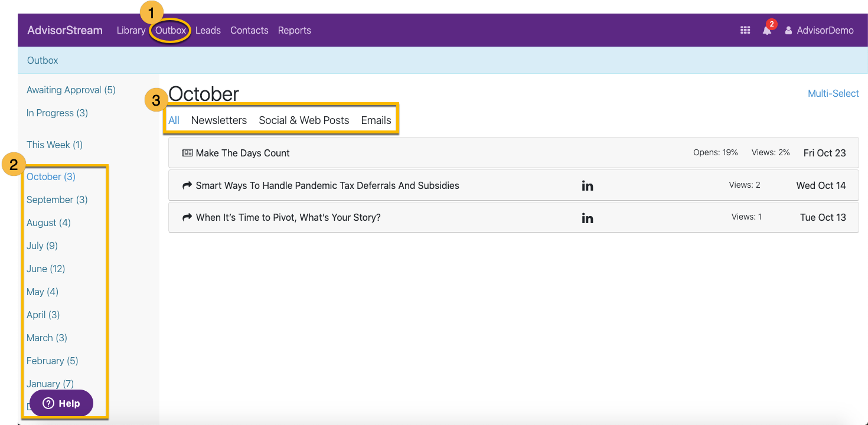Switch to Newsletters tab
The height and width of the screenshot is (425, 868).
[219, 120]
